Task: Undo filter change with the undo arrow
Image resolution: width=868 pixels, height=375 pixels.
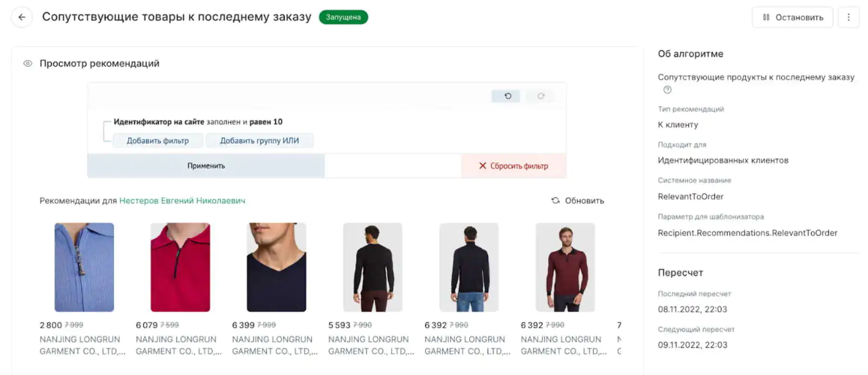Action: (x=506, y=96)
